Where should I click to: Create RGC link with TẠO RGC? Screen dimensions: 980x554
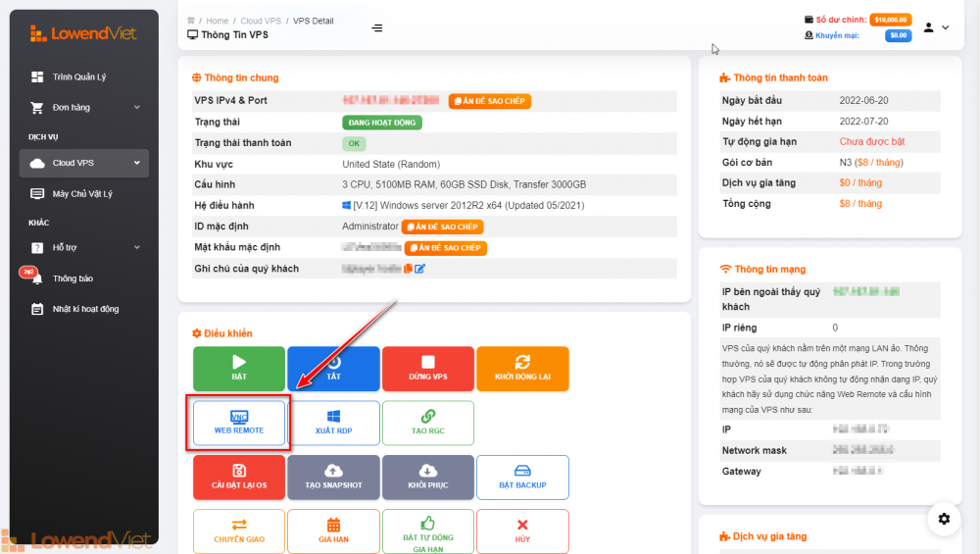coord(428,424)
